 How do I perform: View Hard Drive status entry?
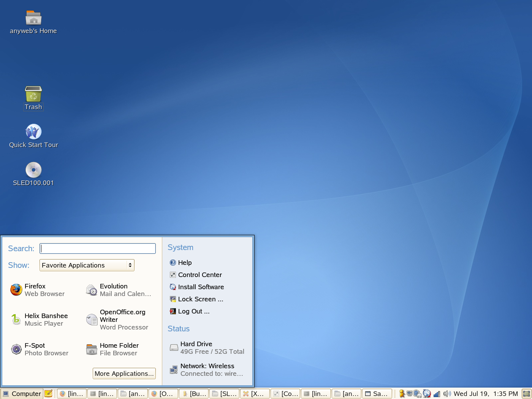tap(207, 348)
